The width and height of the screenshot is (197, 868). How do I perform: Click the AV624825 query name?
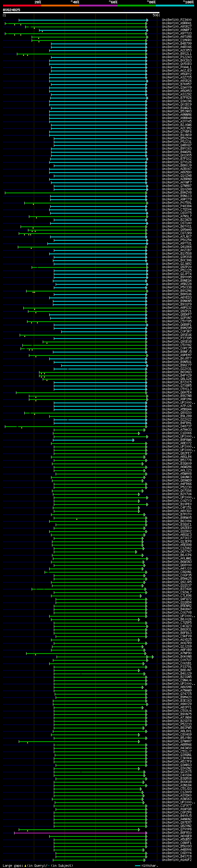click(x=11, y=10)
